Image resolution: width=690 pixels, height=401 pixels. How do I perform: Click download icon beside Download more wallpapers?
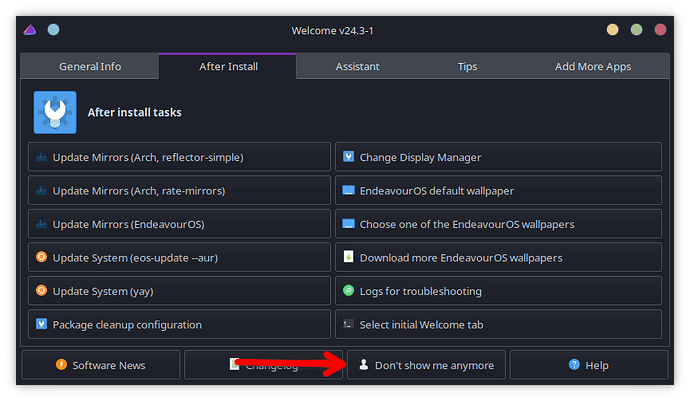(x=349, y=257)
